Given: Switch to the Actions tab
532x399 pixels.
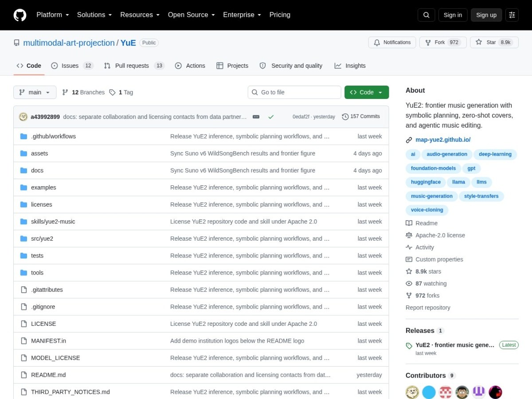Looking at the screenshot, I should click(x=190, y=66).
